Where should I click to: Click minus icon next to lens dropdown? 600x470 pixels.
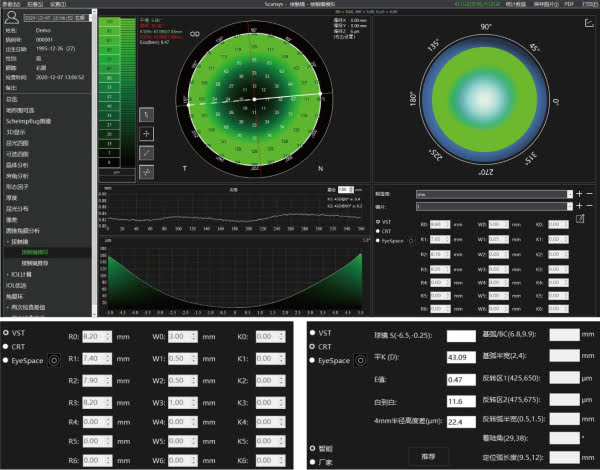pyautogui.click(x=590, y=205)
